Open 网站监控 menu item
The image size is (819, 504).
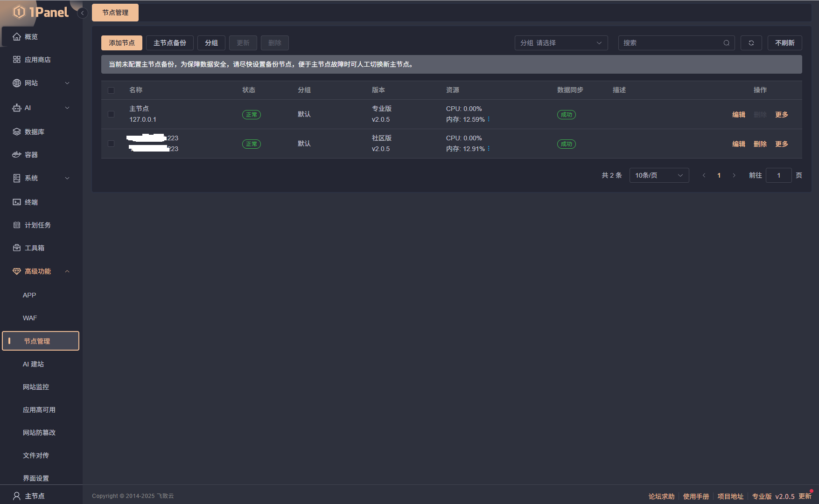click(x=36, y=387)
